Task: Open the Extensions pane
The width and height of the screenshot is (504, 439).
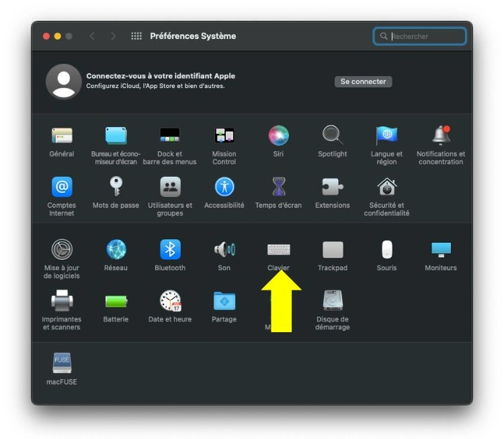Action: (x=333, y=186)
